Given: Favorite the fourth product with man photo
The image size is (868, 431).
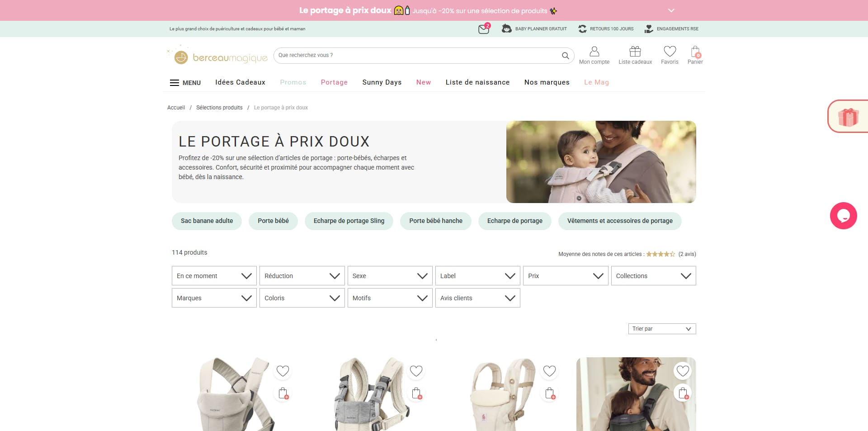Looking at the screenshot, I should point(683,371).
